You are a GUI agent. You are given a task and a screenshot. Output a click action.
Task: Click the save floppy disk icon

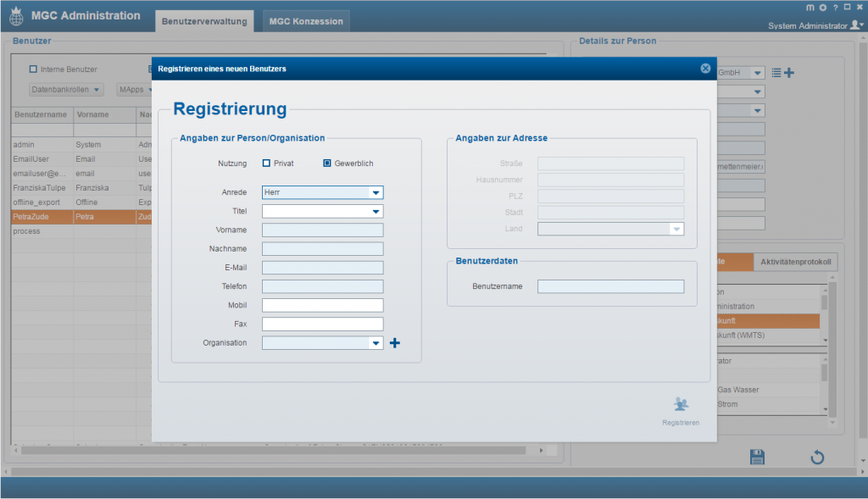[x=757, y=457]
